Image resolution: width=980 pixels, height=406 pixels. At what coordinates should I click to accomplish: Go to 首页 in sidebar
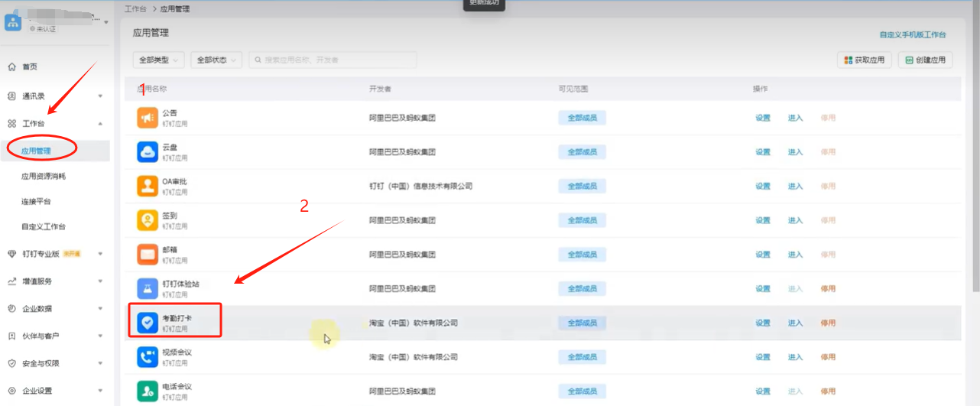tap(30, 67)
